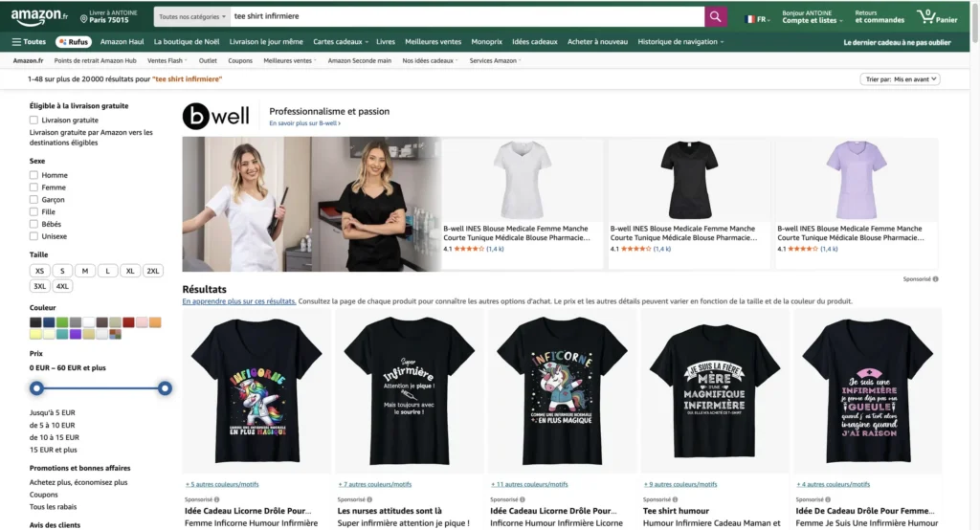Open the Toutes nos catégories search dropdown
This screenshot has width=980, height=530.
click(192, 16)
